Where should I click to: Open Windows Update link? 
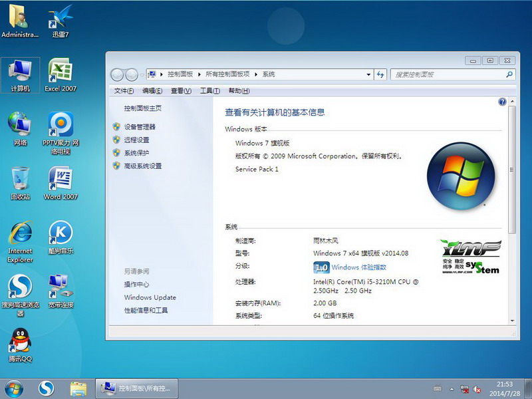pyautogui.click(x=150, y=297)
